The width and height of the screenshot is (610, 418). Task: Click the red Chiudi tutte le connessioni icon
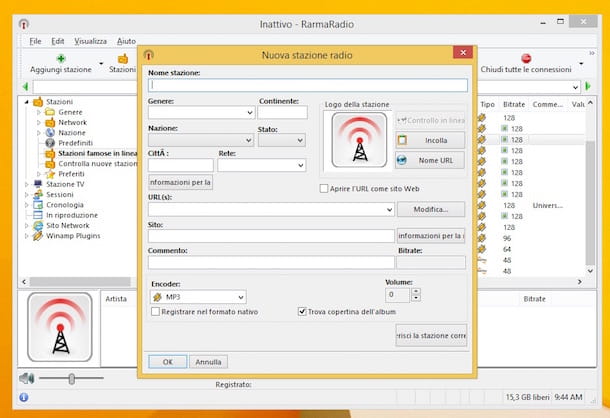(x=526, y=59)
